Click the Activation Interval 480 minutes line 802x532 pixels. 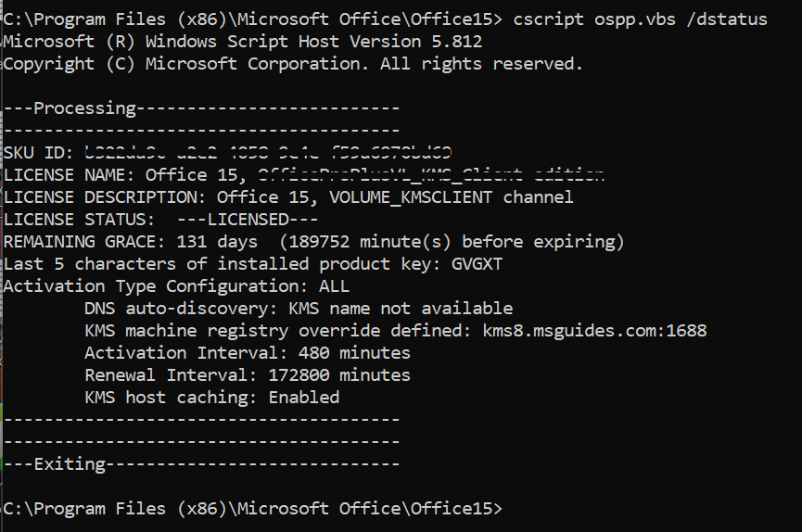[x=248, y=353]
